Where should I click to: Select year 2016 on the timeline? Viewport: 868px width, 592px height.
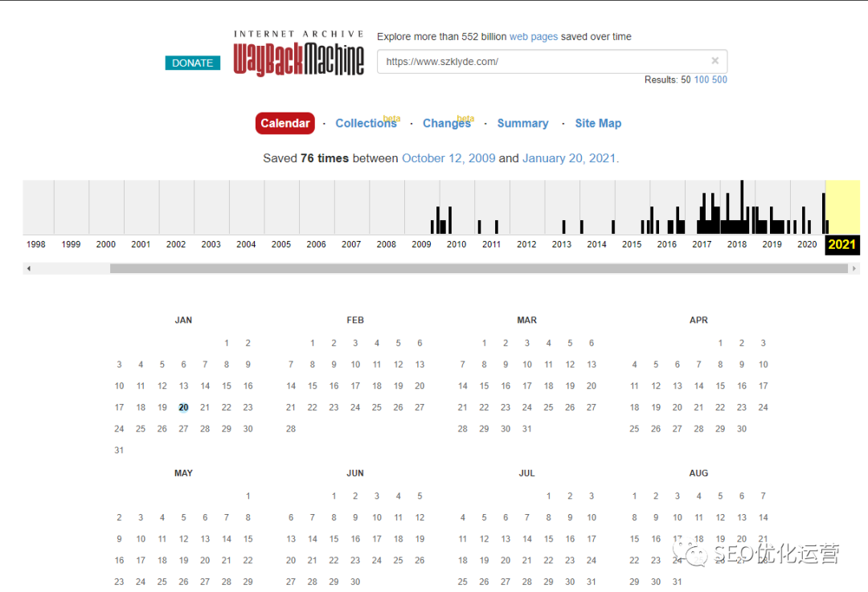point(666,244)
